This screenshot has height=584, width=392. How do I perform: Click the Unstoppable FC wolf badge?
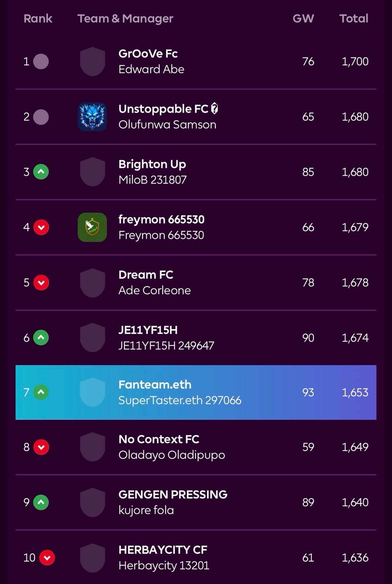[92, 117]
